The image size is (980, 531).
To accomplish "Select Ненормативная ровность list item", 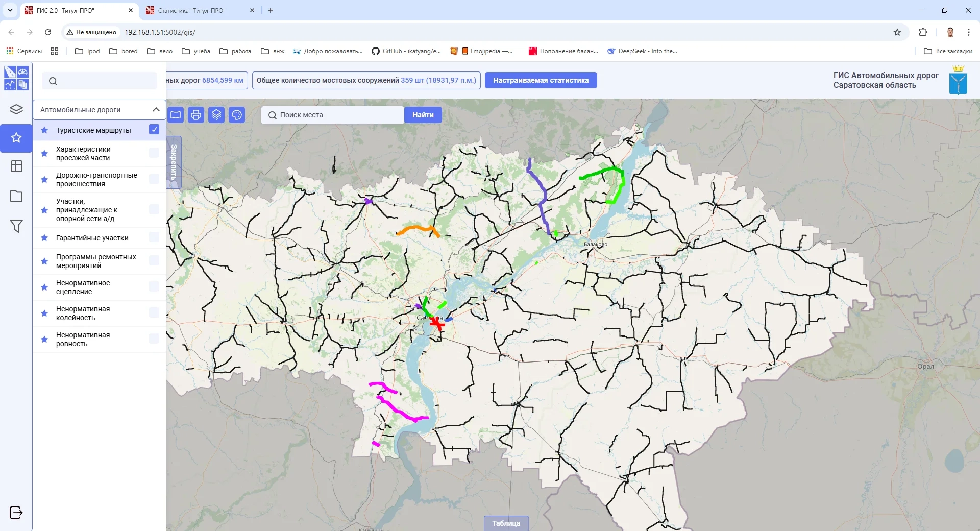I will [83, 339].
